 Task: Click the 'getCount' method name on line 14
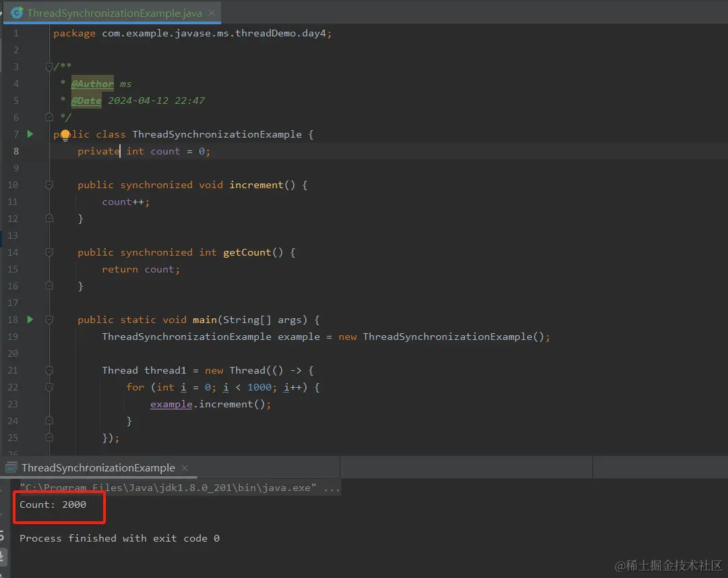[247, 252]
